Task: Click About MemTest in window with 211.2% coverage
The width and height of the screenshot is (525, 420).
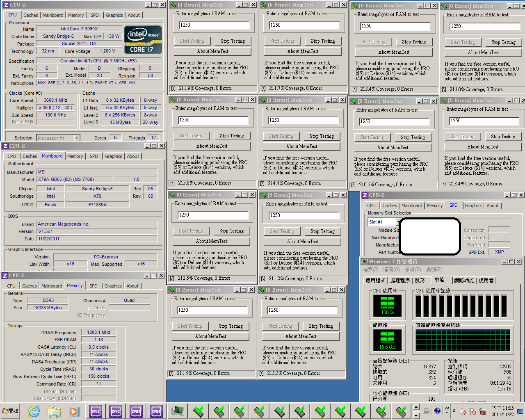Action: (x=302, y=242)
